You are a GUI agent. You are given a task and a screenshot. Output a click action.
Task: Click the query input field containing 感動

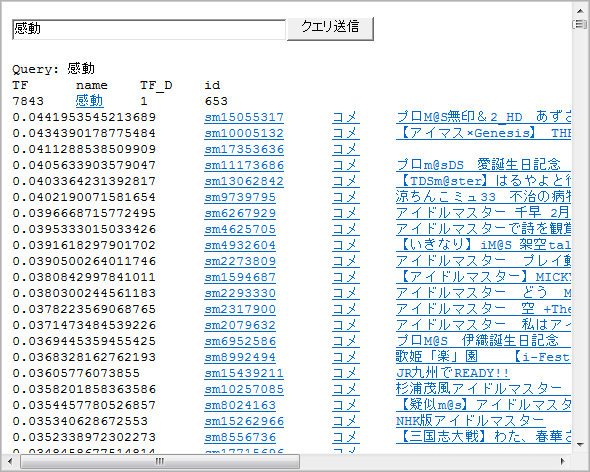pyautogui.click(x=149, y=29)
